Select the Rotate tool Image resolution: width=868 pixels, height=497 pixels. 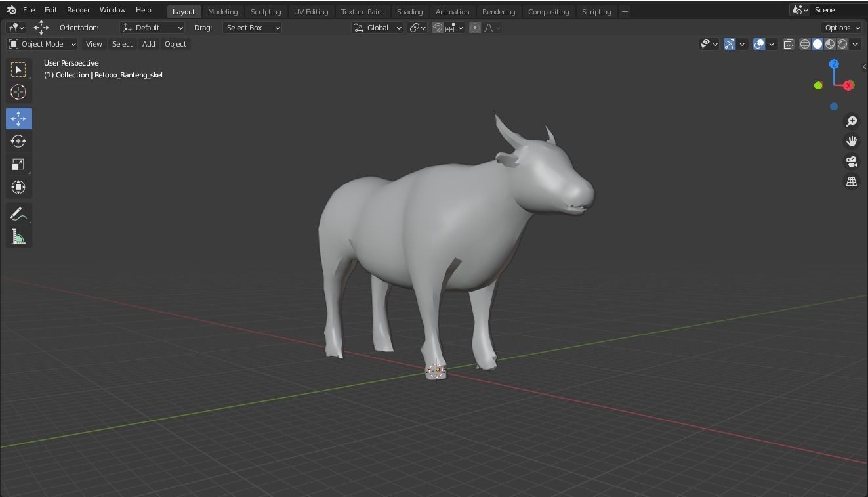coord(18,141)
